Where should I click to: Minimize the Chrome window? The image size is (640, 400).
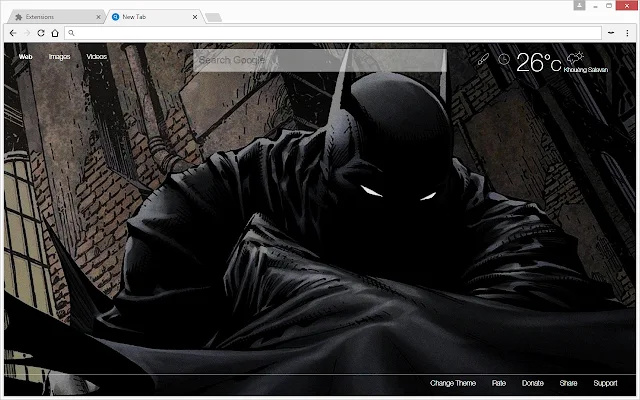pyautogui.click(x=595, y=6)
